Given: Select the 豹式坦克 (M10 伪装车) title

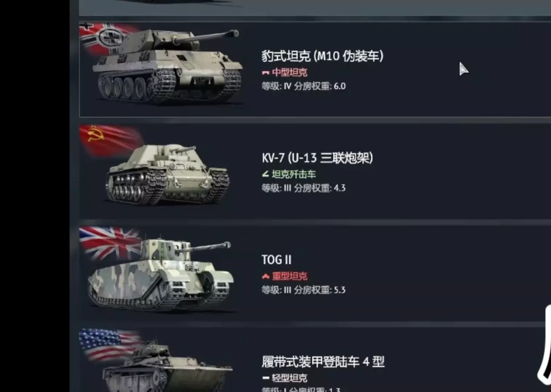Looking at the screenshot, I should [x=323, y=56].
